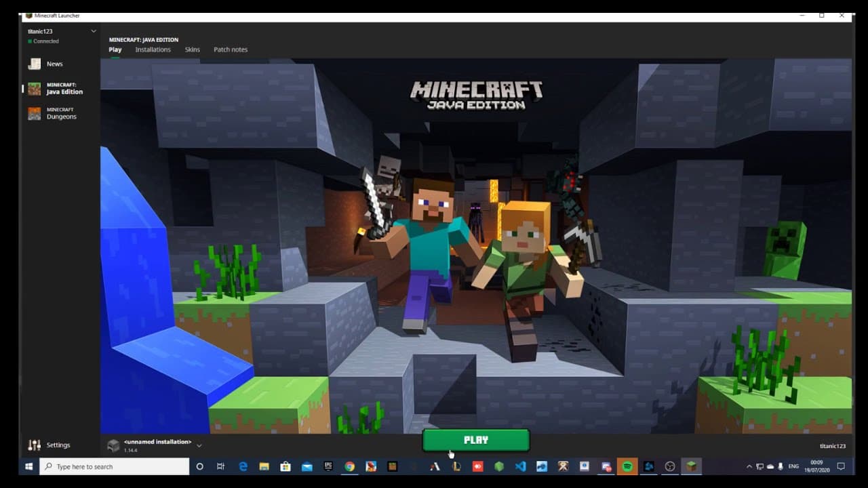Click the Connected status text
The width and height of the screenshot is (868, 488).
pos(46,41)
